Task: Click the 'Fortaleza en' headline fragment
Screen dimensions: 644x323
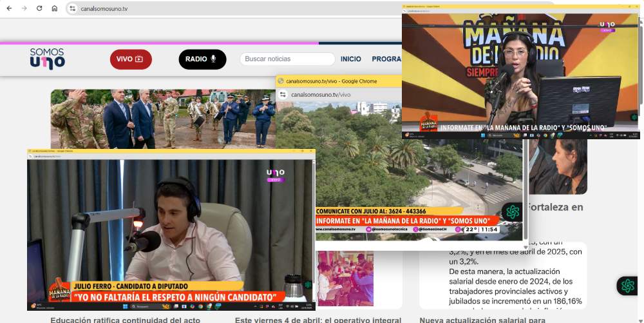Action: (554, 207)
